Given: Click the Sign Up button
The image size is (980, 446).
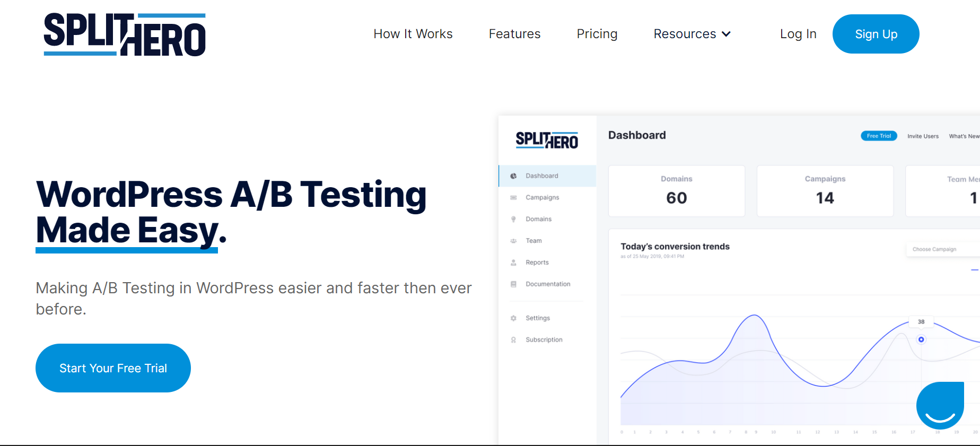Looking at the screenshot, I should click(x=876, y=34).
